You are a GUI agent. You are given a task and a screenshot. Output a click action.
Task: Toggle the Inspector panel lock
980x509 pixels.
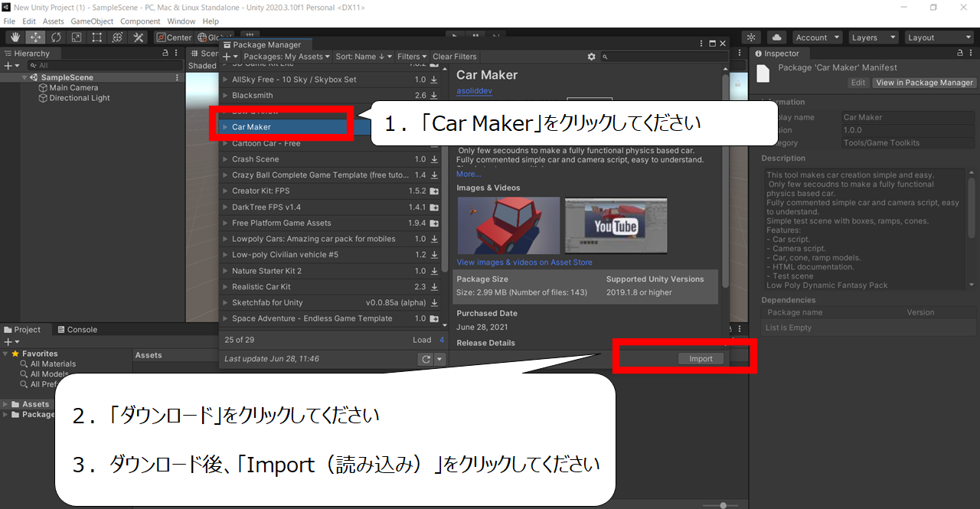[x=961, y=54]
